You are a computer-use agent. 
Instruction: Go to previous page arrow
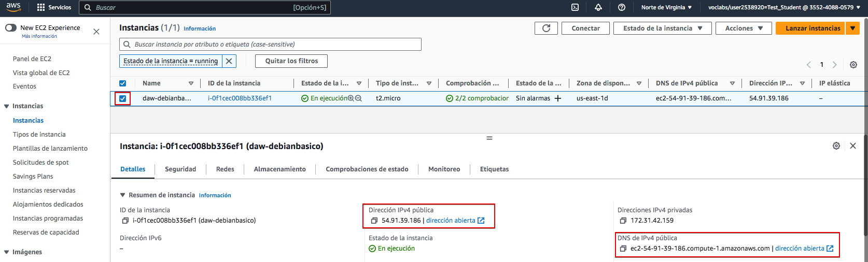point(808,65)
